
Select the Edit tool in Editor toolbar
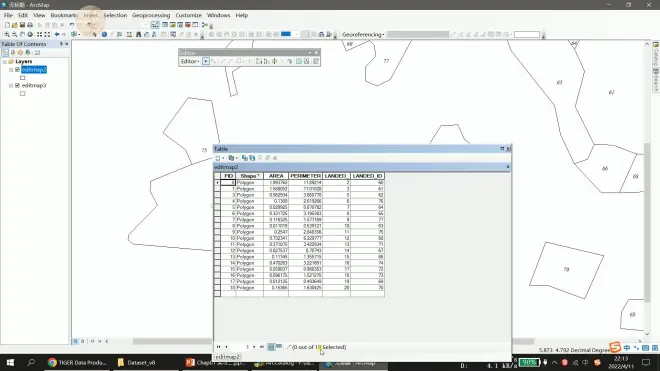point(205,61)
